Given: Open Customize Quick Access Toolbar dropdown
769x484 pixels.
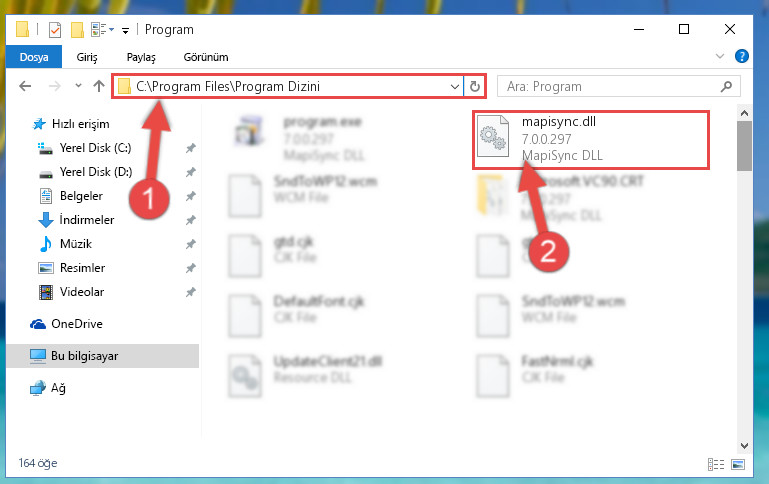Looking at the screenshot, I should 126,30.
